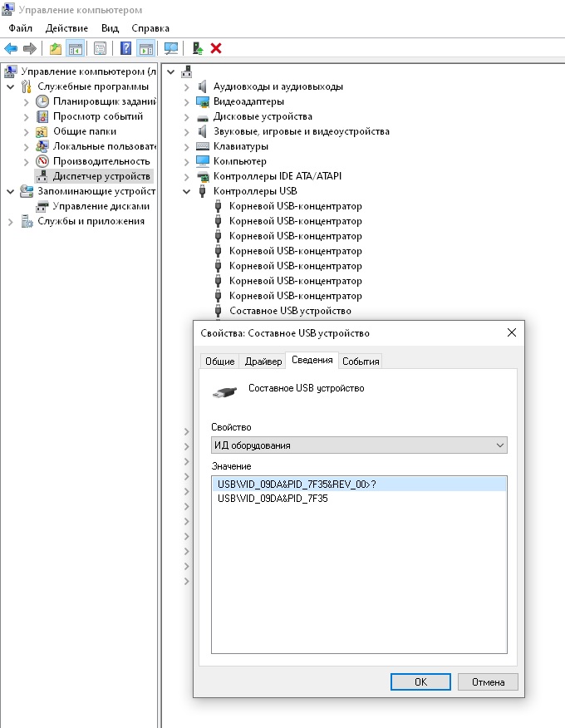Image resolution: width=565 pixels, height=728 pixels.
Task: Click the Просмотр событий icon
Action: pyautogui.click(x=42, y=116)
